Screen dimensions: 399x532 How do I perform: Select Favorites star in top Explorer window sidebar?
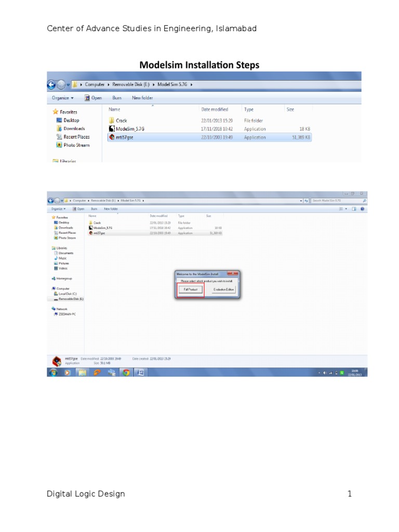point(55,112)
